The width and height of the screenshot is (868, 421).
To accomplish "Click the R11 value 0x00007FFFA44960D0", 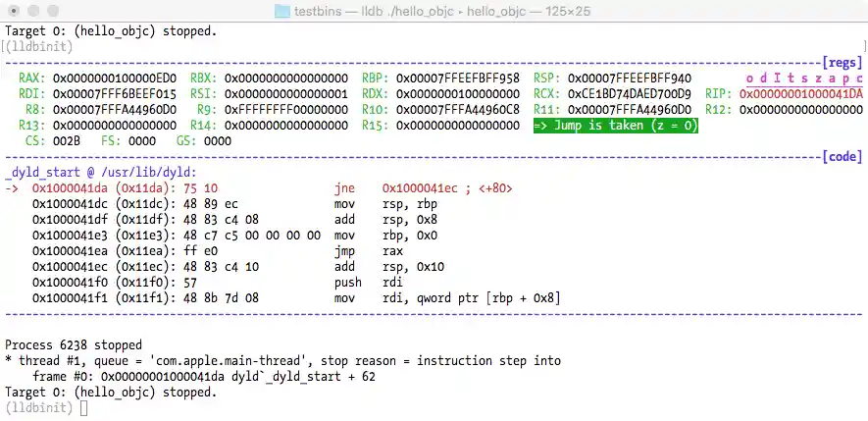I will pos(630,110).
